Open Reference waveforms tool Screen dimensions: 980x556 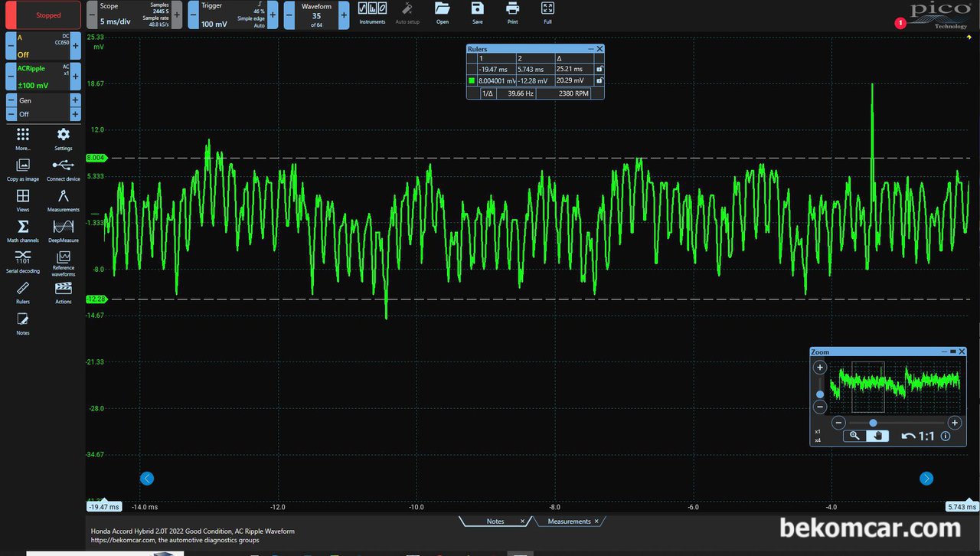pos(64,263)
